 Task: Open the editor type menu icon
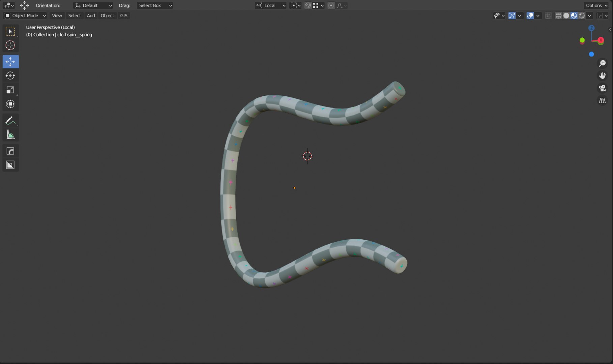click(9, 5)
